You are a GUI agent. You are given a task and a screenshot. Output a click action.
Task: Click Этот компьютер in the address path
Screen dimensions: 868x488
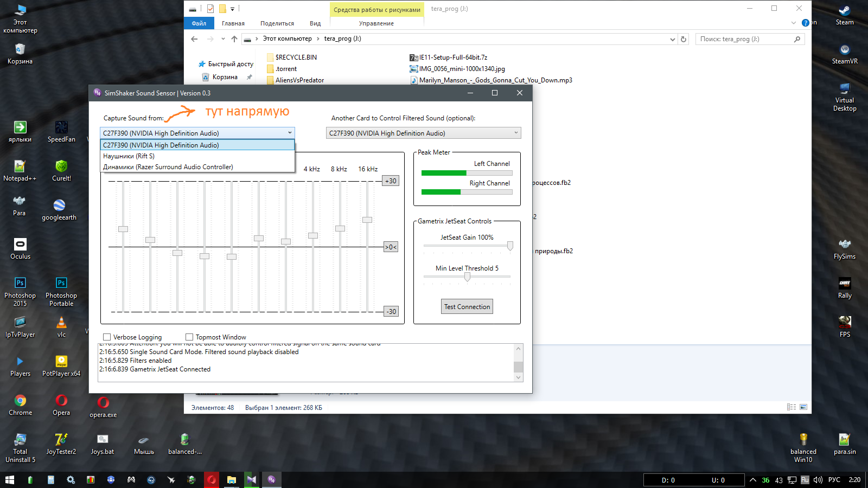point(288,38)
